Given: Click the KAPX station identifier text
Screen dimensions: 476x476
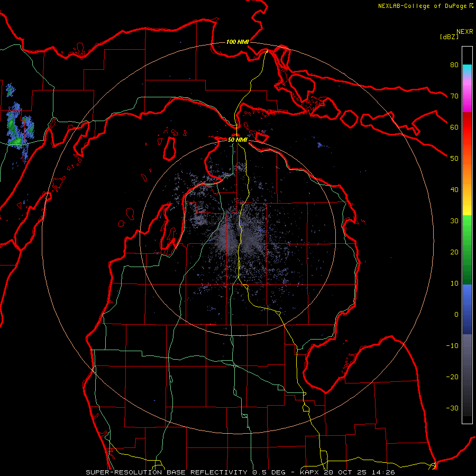Looking at the screenshot, I should [x=310, y=472].
